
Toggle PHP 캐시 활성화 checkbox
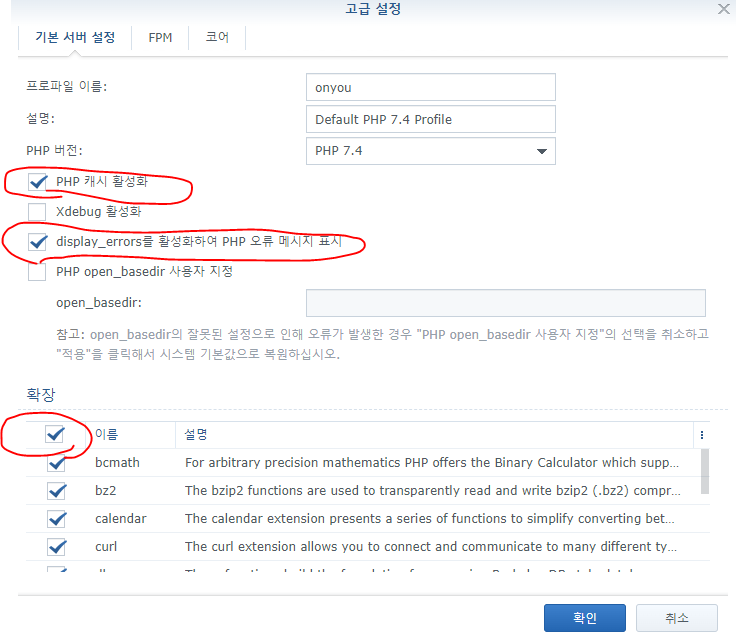tap(37, 182)
